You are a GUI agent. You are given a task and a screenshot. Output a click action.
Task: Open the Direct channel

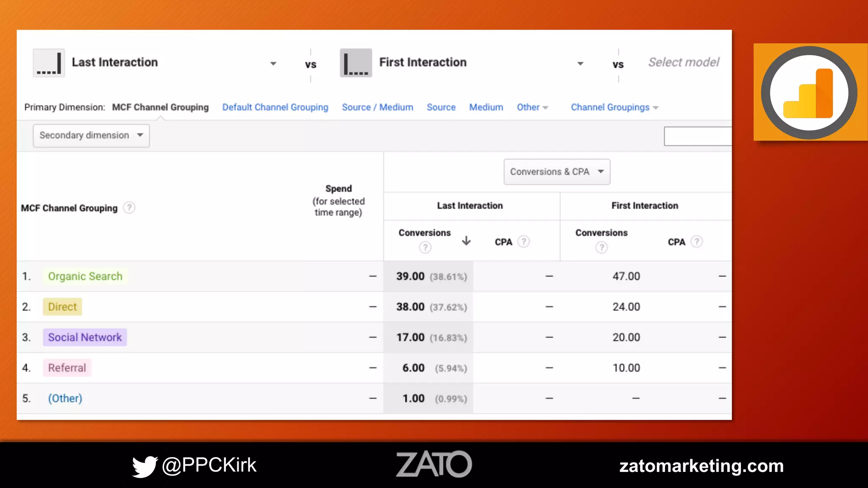62,307
